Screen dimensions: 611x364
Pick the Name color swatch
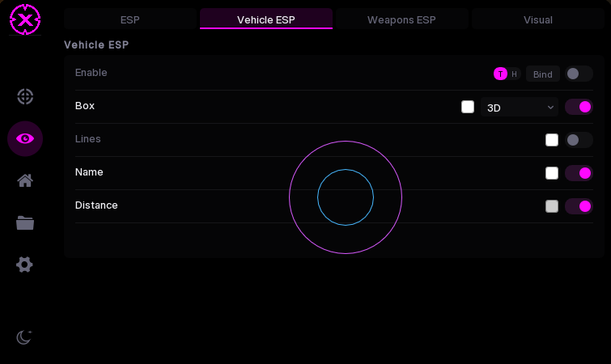pos(552,173)
